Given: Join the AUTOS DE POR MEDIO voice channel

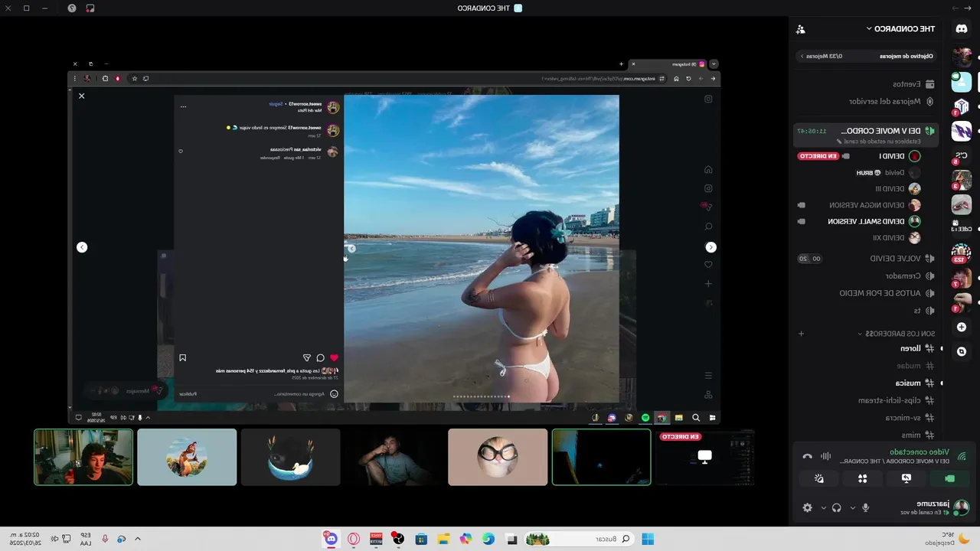Looking at the screenshot, I should [x=887, y=293].
